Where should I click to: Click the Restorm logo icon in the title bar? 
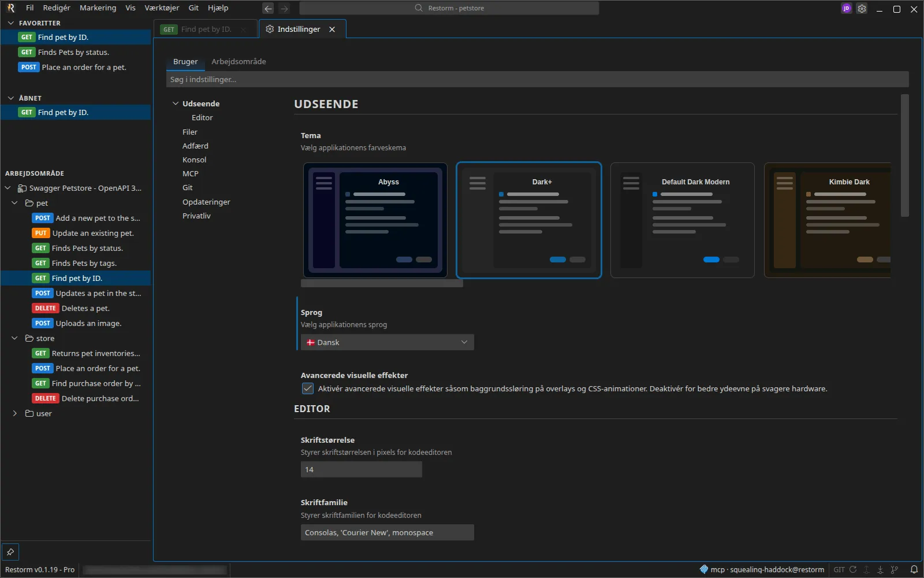[10, 8]
